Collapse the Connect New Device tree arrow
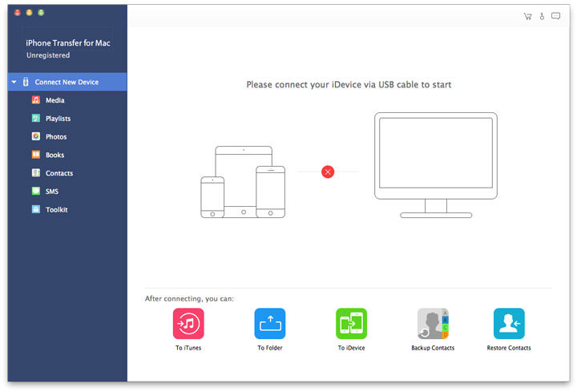 [14, 82]
